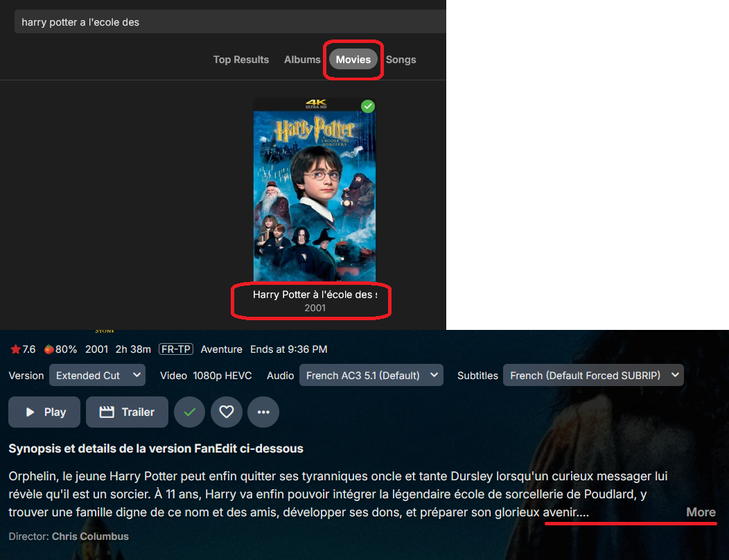Image resolution: width=729 pixels, height=560 pixels.
Task: Open director Chris Columbus link
Action: [x=90, y=536]
